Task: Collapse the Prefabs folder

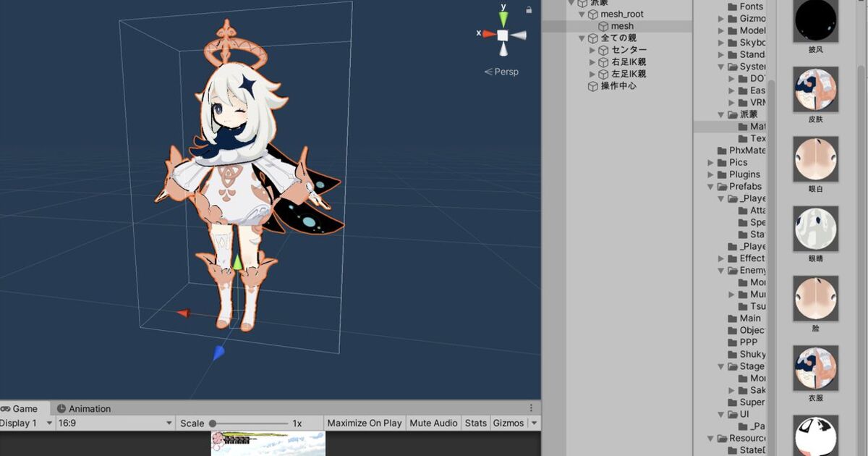Action: [710, 187]
